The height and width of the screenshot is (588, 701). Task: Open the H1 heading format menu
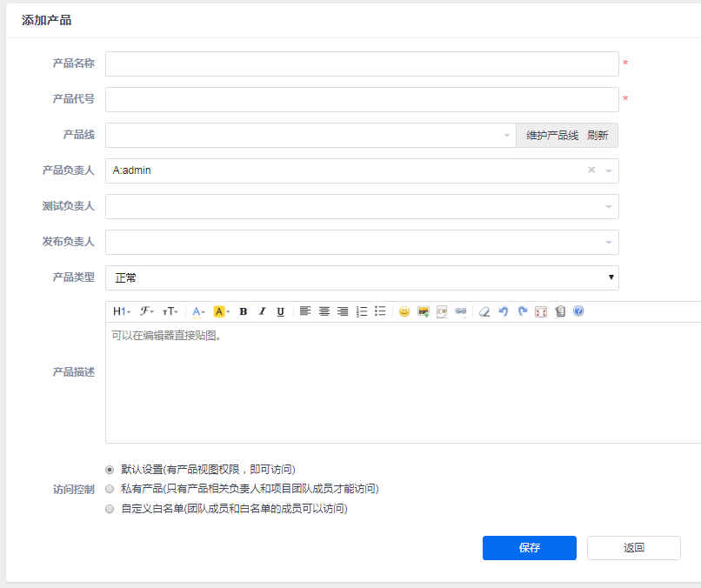pos(122,311)
